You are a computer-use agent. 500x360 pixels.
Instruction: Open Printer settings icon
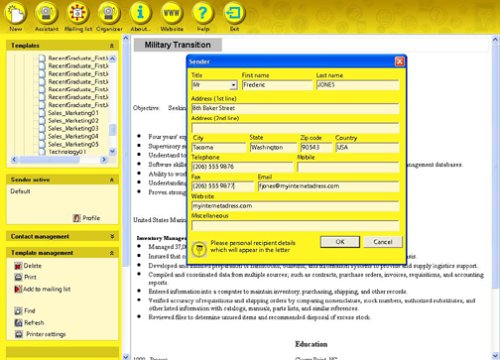tap(19, 334)
